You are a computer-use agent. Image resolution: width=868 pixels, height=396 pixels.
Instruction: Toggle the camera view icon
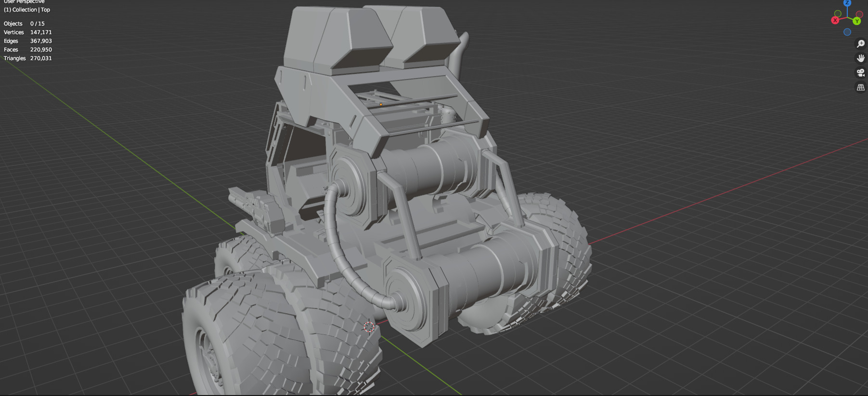click(x=861, y=73)
